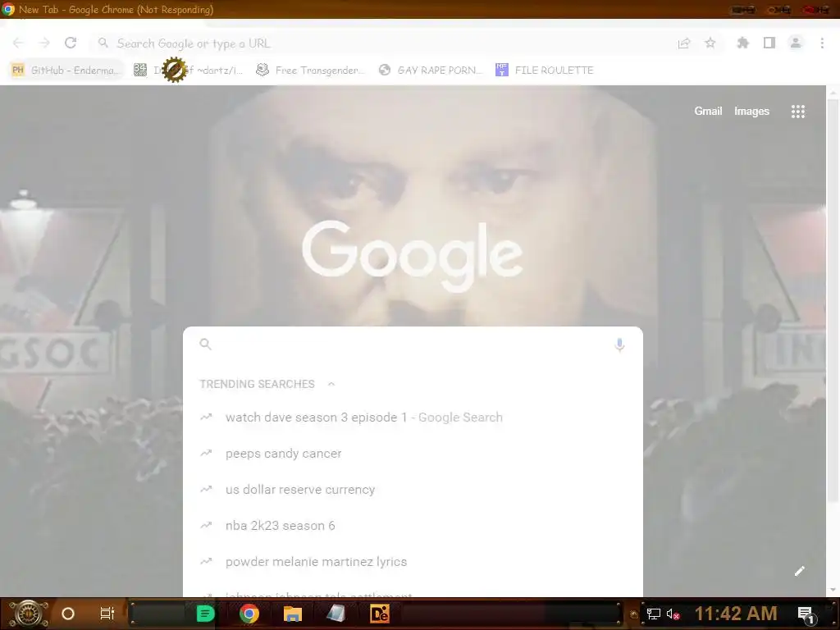
Task: Click the forward navigation arrow
Action: [44, 43]
